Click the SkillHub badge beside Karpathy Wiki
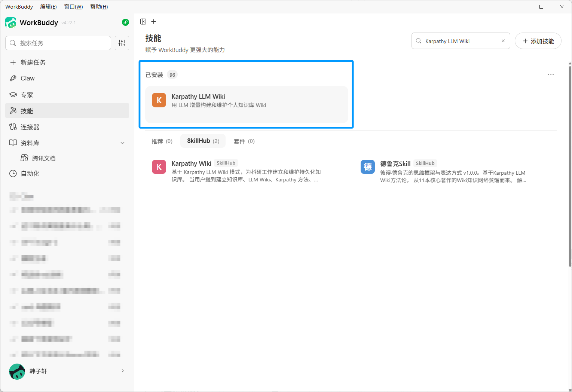572x392 pixels. [x=226, y=163]
